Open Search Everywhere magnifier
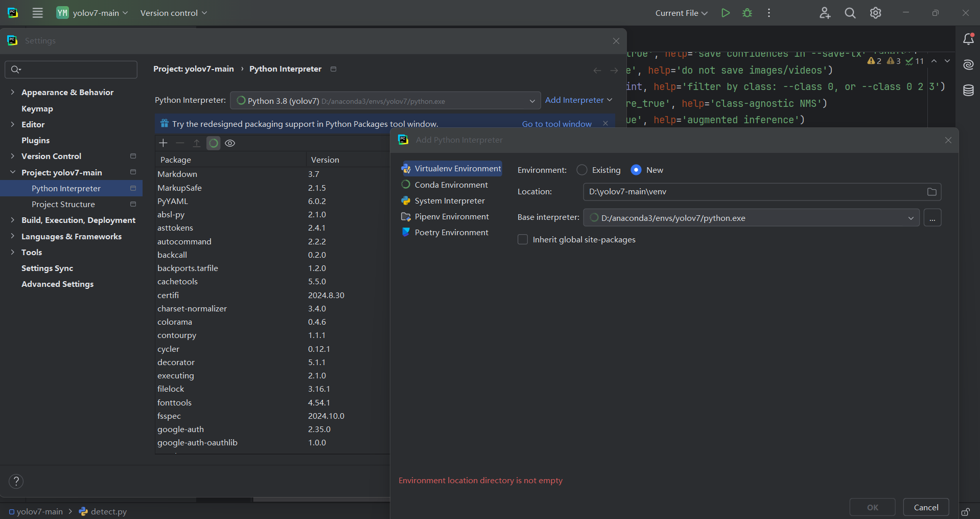The height and width of the screenshot is (519, 980). pyautogui.click(x=850, y=13)
